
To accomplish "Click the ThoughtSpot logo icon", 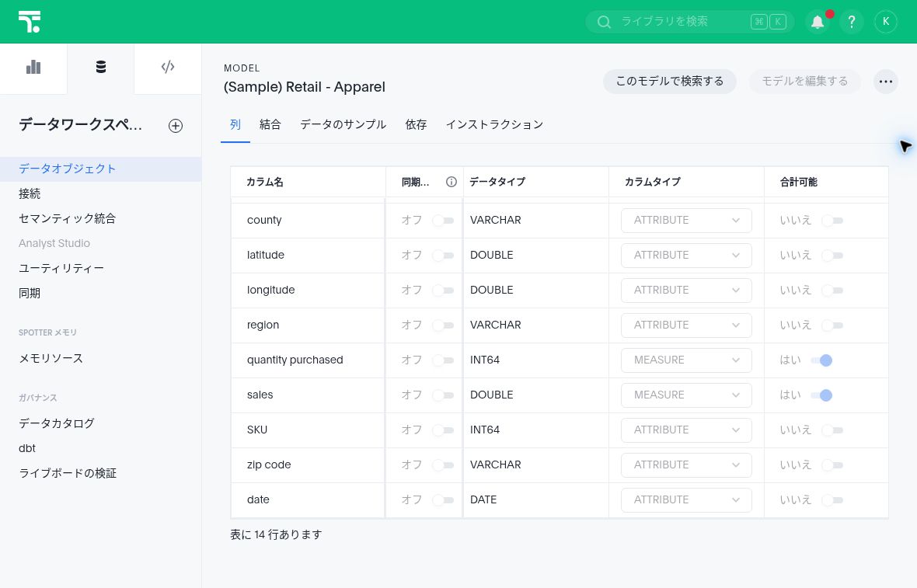I will (30, 22).
